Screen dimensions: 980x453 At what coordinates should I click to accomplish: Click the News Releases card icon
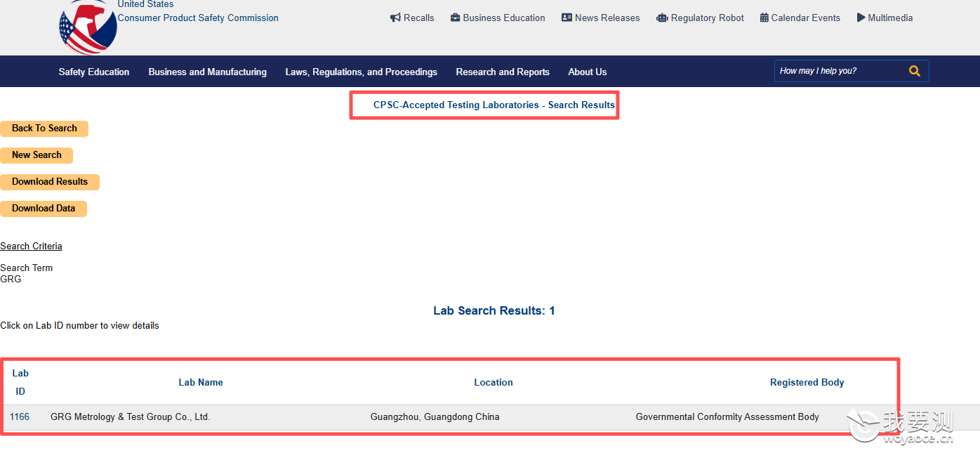pyautogui.click(x=567, y=18)
